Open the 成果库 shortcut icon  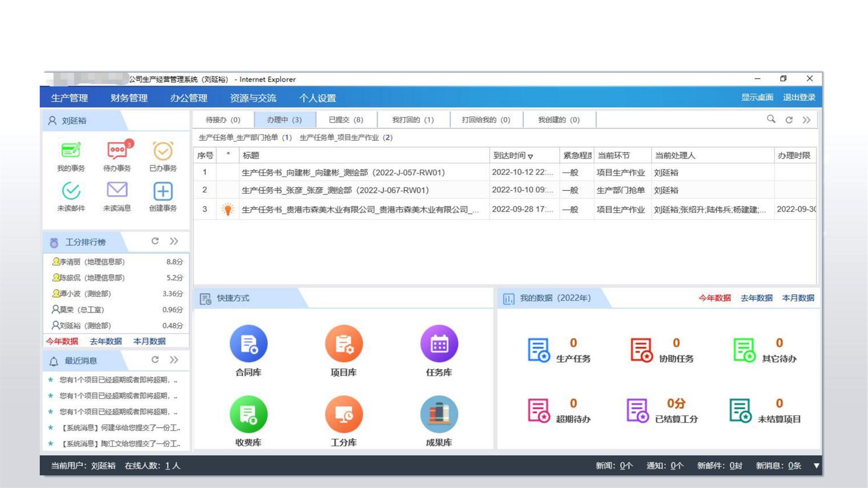point(439,414)
